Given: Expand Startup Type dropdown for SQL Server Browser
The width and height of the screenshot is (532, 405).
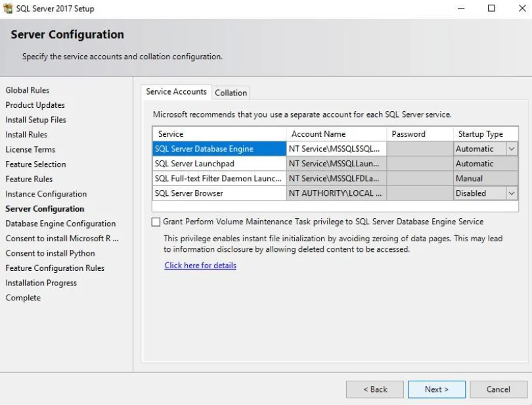Looking at the screenshot, I should coord(512,193).
